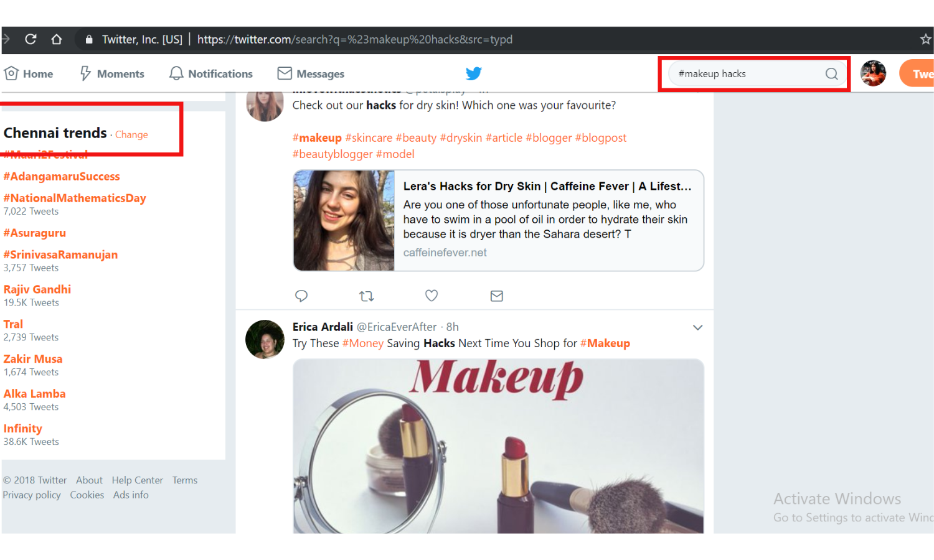Screen dimensions: 934x560
Task: Open the #NationalMathematicsDay trend
Action: coord(75,198)
